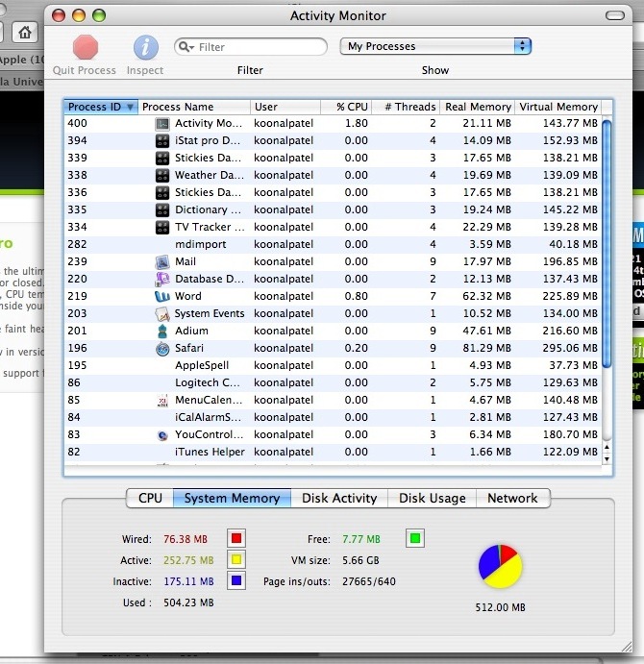The width and height of the screenshot is (644, 664).
Task: Click the Database Daemon icon
Action: click(x=162, y=279)
